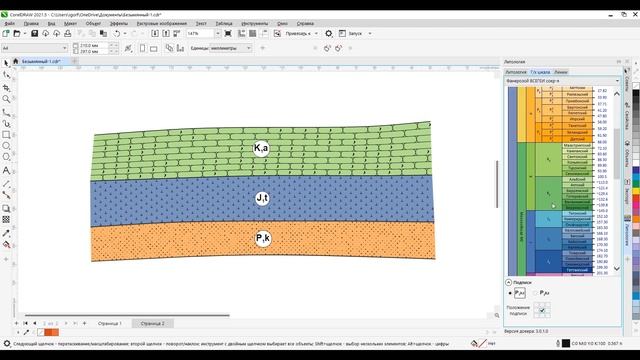The width and height of the screenshot is (640, 360).
Task: Select the P₁k label on orange layer
Action: point(263,238)
